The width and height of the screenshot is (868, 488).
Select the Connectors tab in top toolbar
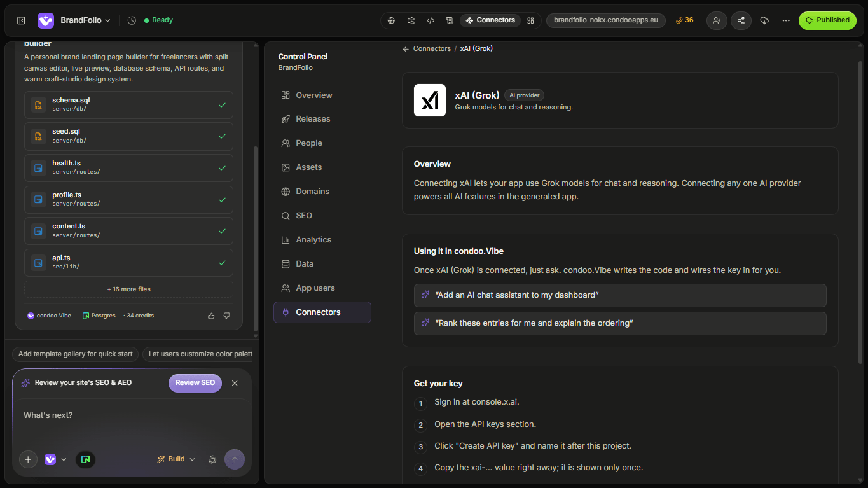pyautogui.click(x=490, y=20)
